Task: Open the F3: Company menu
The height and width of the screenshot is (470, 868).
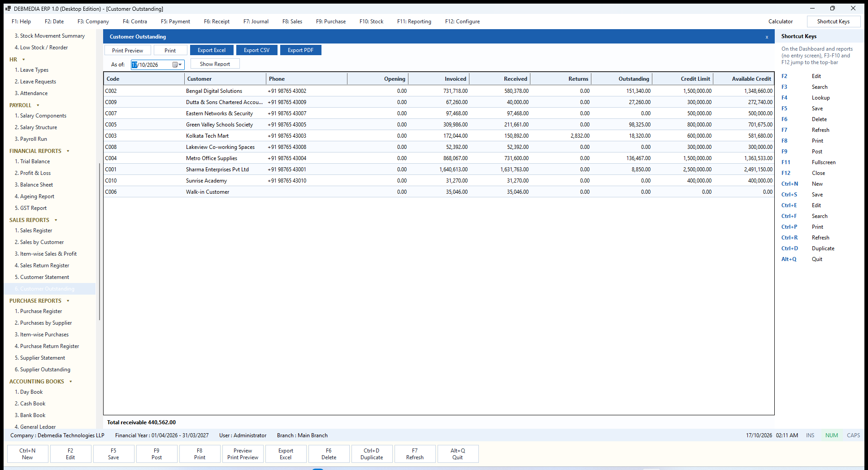Action: (93, 22)
